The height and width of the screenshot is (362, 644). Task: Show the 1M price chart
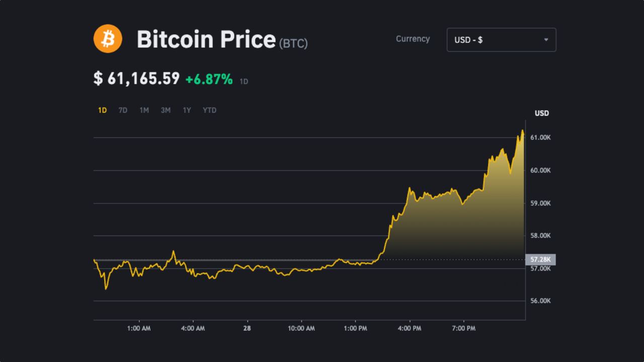coord(144,110)
